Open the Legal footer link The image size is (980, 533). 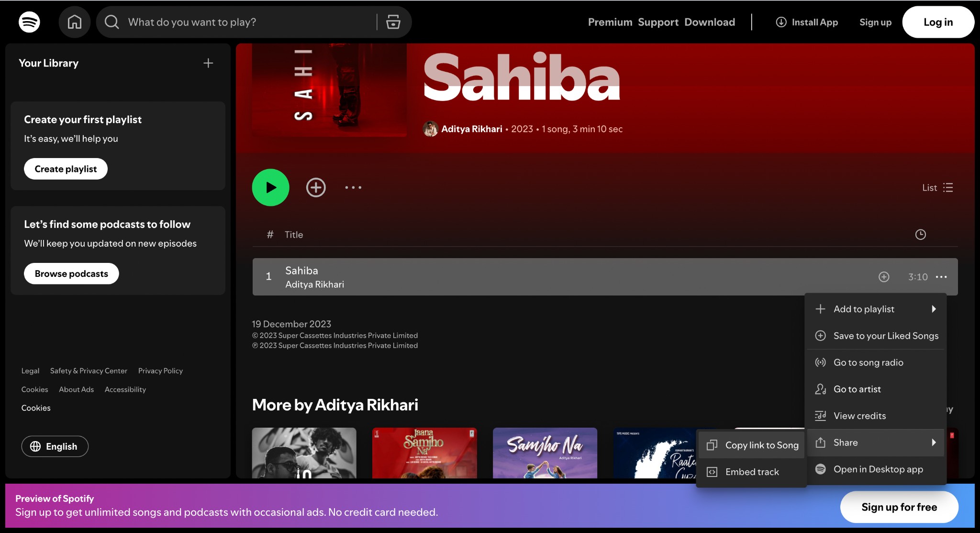(30, 371)
